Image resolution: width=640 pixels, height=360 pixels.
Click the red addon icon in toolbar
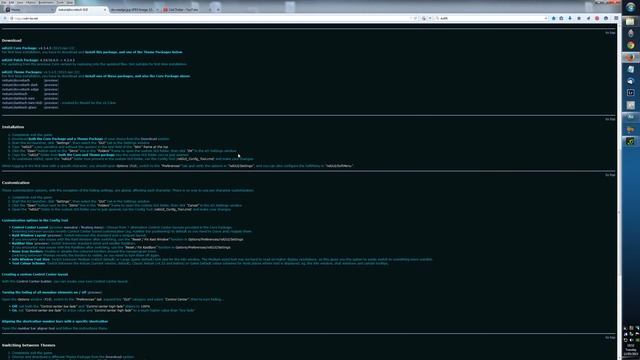click(x=597, y=18)
